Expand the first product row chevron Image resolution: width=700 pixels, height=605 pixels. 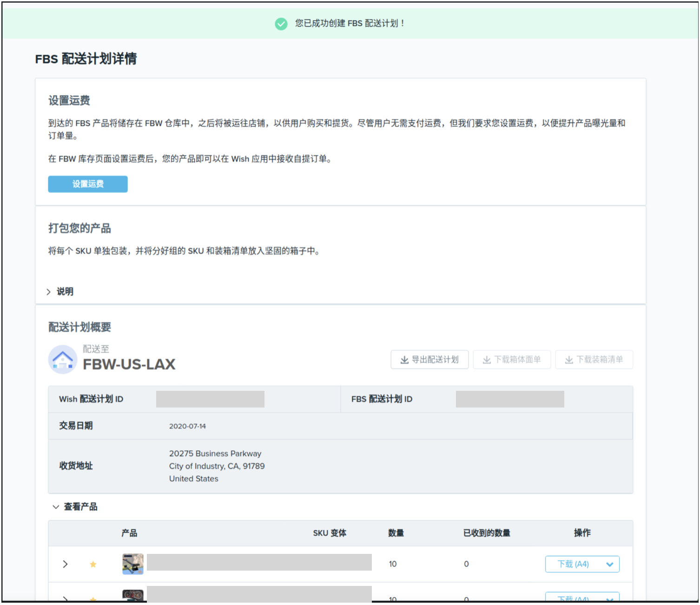(x=66, y=564)
